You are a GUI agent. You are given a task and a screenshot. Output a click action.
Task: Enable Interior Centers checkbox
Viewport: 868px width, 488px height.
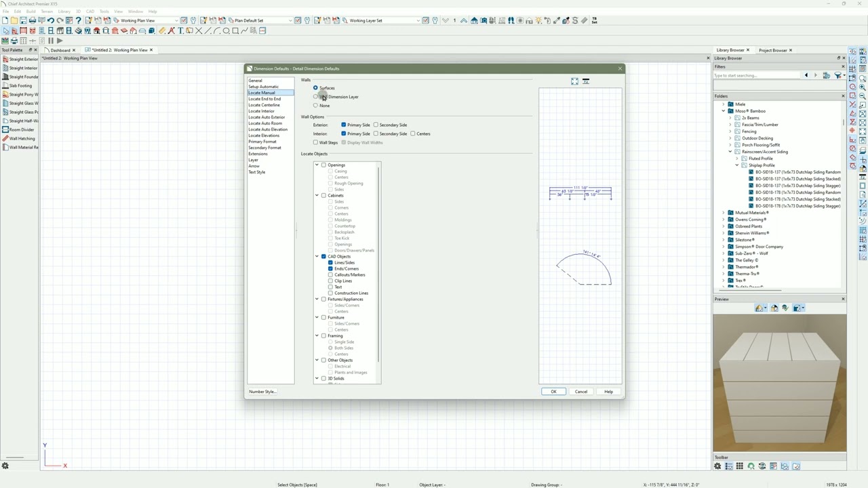coord(412,134)
